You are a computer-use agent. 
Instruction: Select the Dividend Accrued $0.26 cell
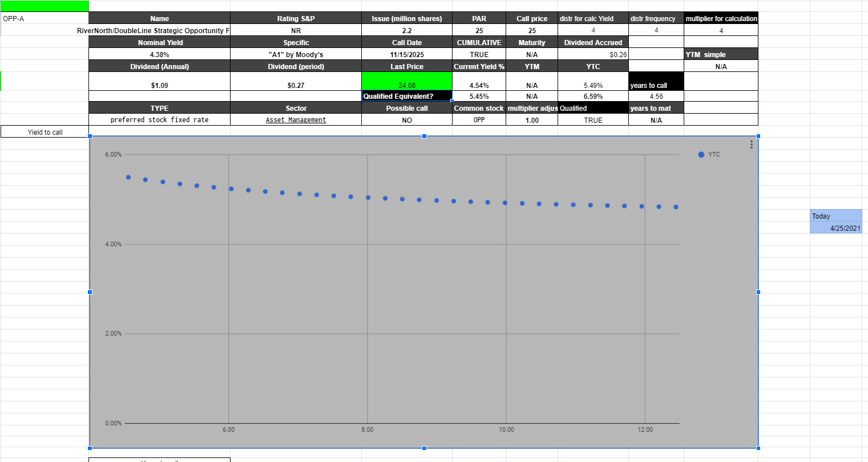pyautogui.click(x=593, y=54)
